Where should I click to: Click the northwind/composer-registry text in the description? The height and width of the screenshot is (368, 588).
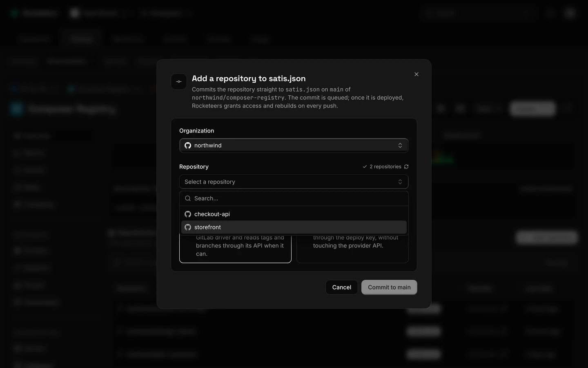pyautogui.click(x=238, y=98)
